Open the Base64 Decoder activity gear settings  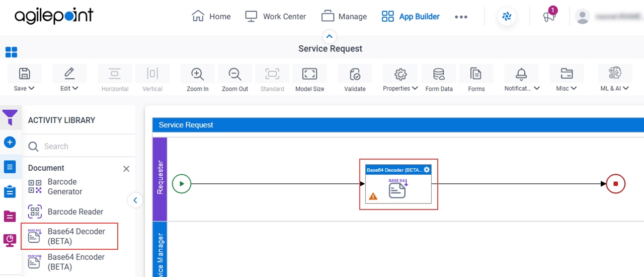(427, 170)
